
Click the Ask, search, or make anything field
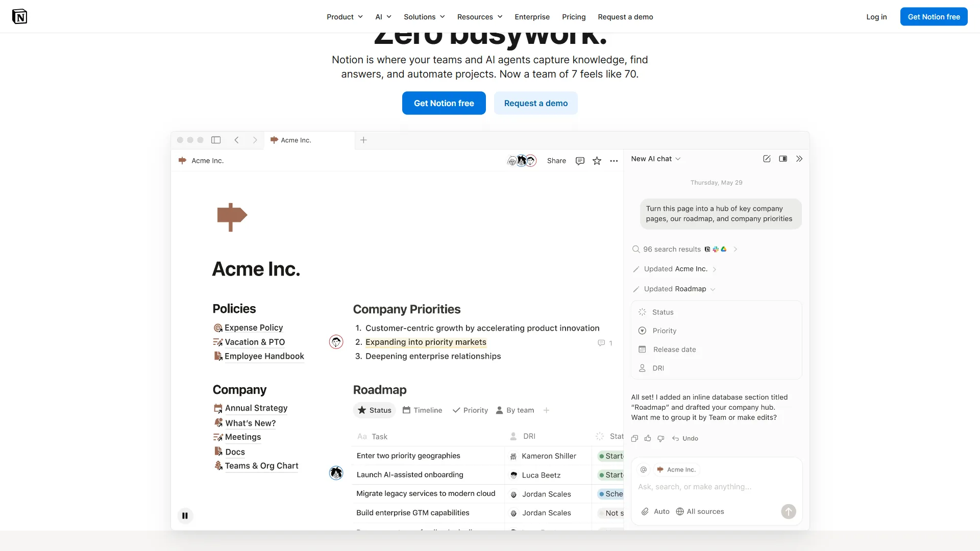click(x=695, y=487)
